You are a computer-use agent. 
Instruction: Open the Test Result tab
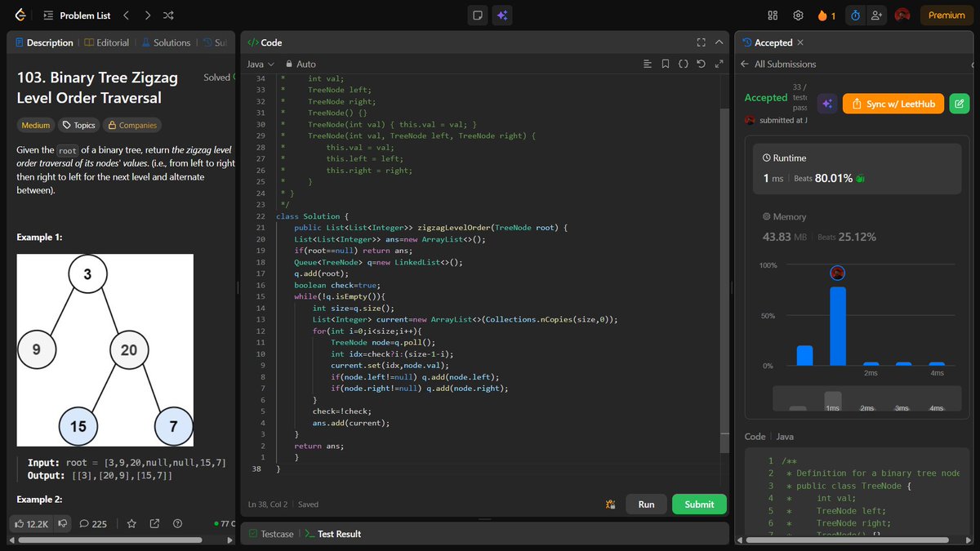[333, 534]
